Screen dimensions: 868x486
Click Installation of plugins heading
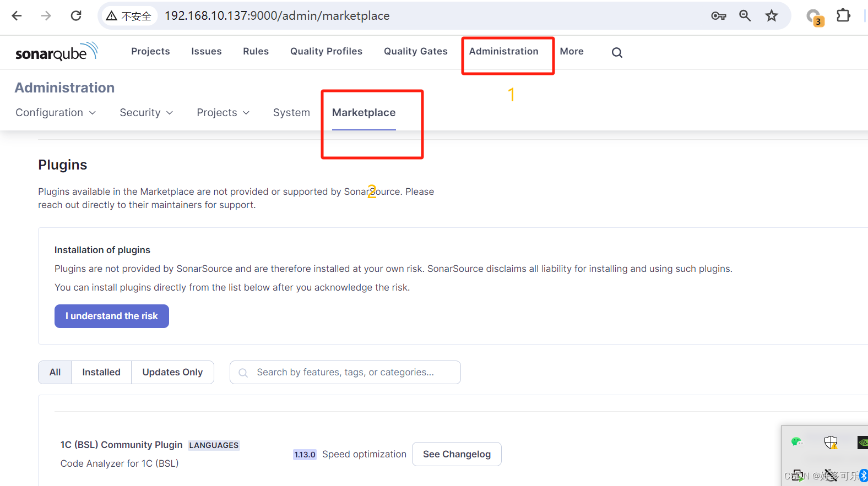click(x=102, y=250)
